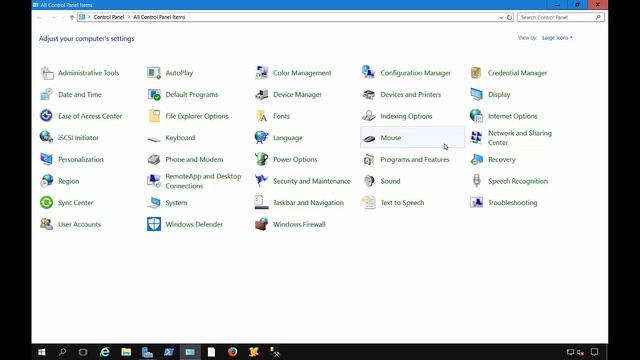
Task: Open the PowerShell taskbar icon
Action: 169,352
